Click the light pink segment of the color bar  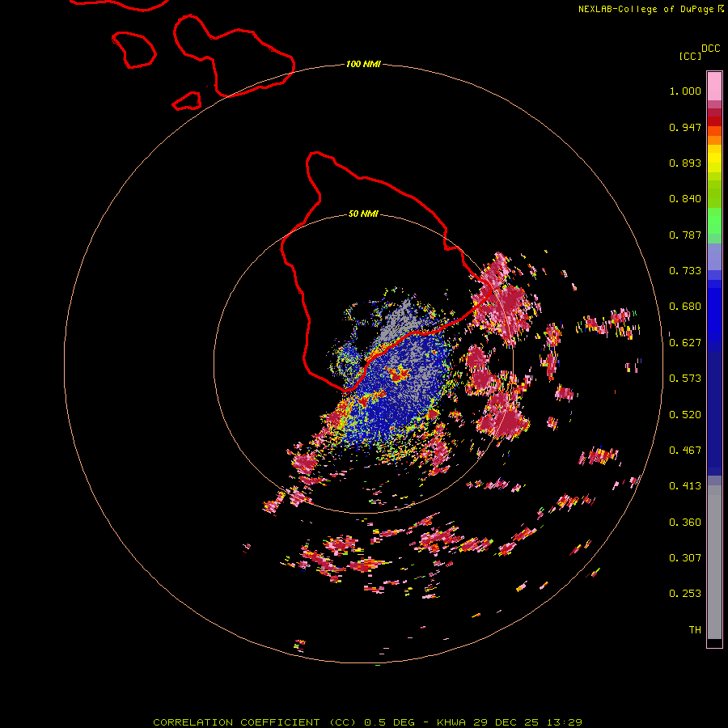coord(714,86)
